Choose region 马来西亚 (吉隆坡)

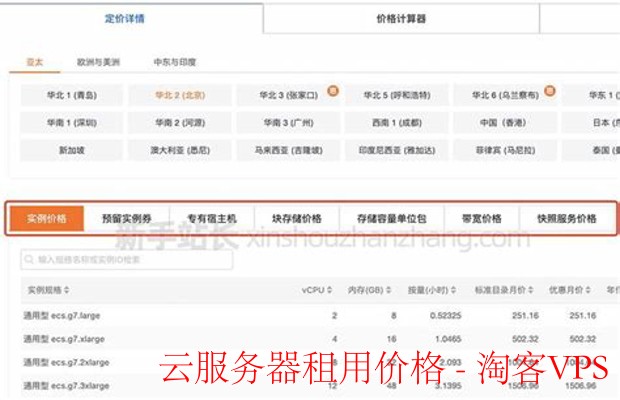tap(289, 150)
